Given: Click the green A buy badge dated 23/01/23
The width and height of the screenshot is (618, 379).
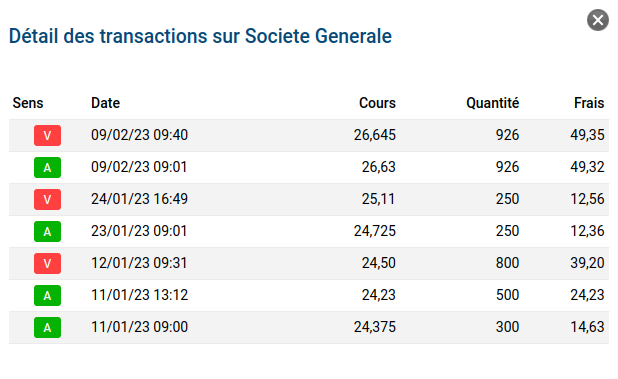Looking at the screenshot, I should pyautogui.click(x=47, y=231).
